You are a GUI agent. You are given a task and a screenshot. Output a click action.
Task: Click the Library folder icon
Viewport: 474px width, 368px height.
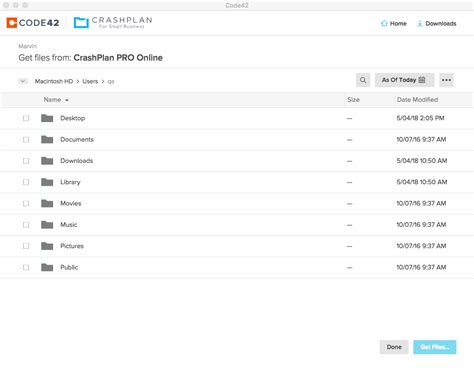47,182
